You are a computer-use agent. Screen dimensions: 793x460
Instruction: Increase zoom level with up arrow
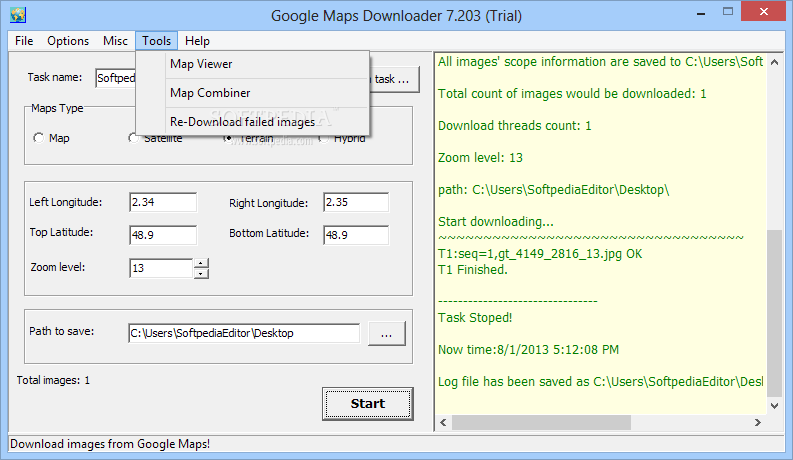pyautogui.click(x=201, y=263)
